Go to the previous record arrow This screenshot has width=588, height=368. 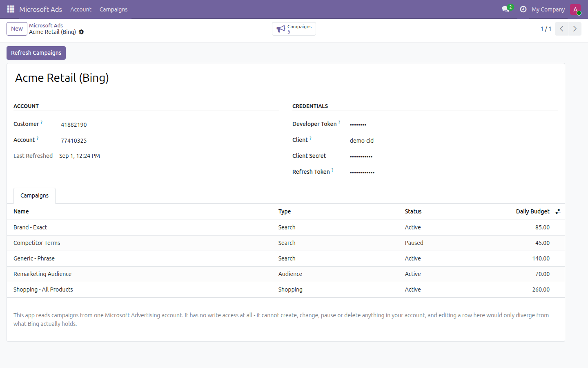[x=561, y=29]
